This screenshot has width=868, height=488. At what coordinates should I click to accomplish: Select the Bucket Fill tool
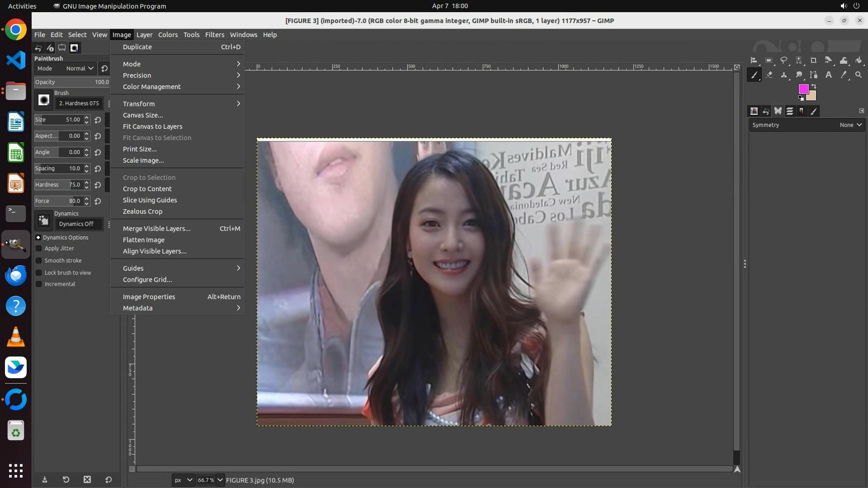859,60
